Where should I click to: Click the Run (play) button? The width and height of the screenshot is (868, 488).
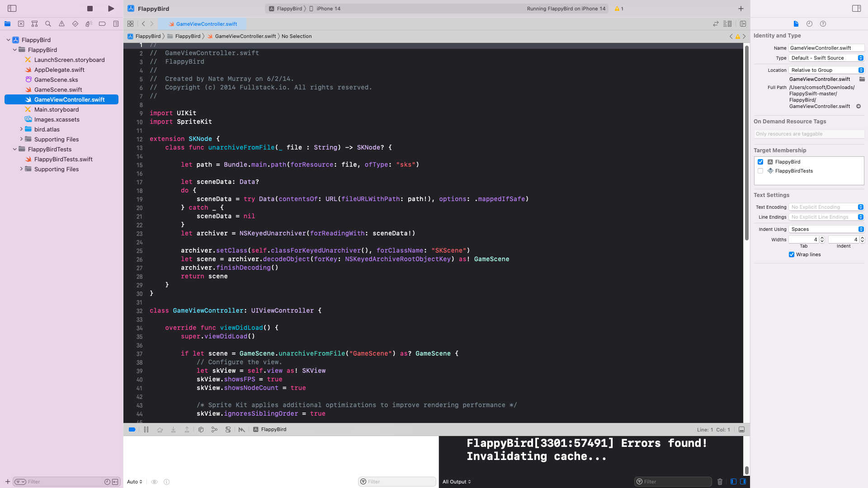[111, 9]
